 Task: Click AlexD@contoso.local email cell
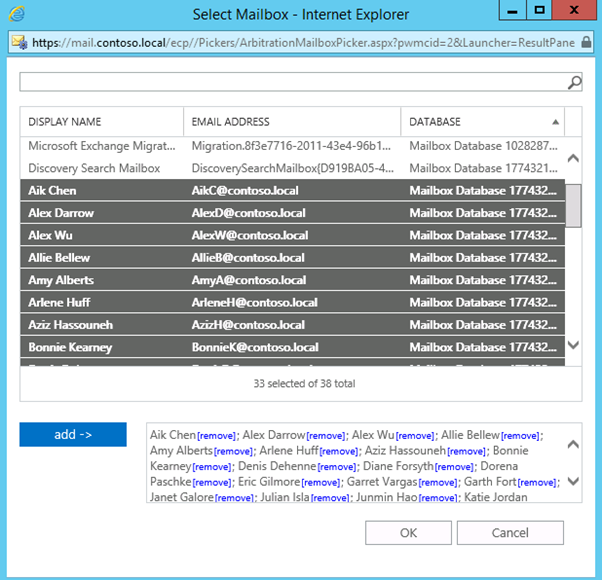coord(248,213)
